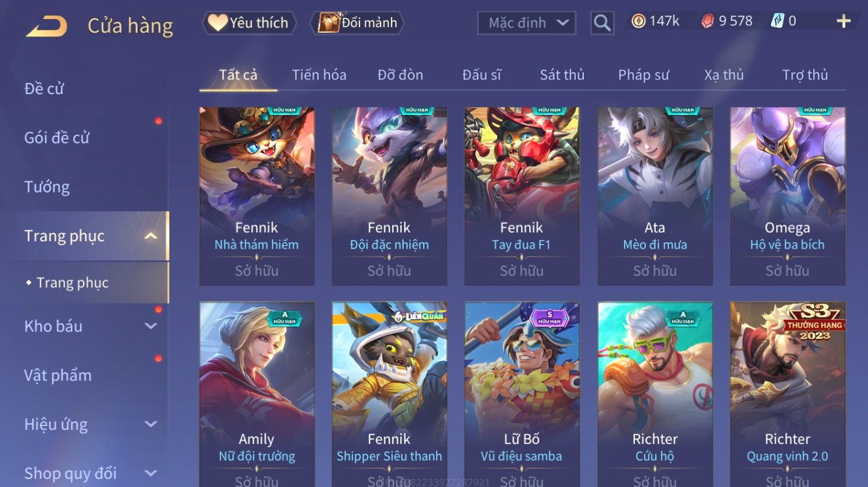Click the plus icon to add currency
This screenshot has height=487, width=868.
tap(843, 21)
